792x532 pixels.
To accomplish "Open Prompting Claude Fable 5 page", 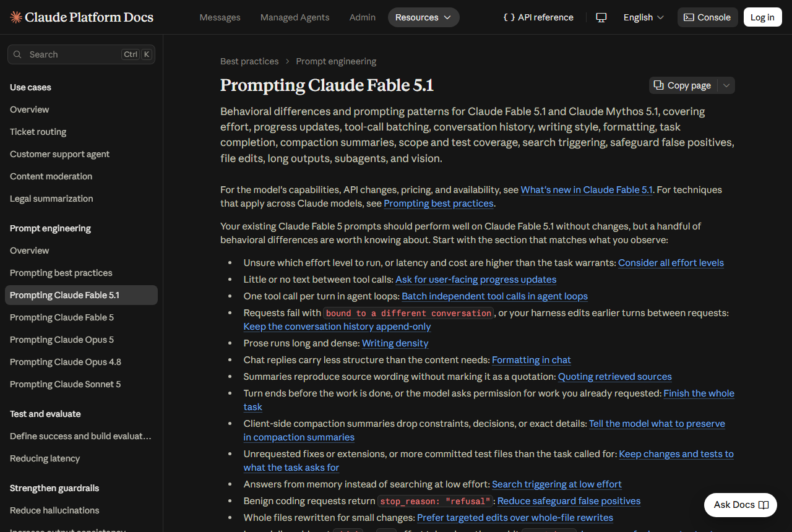I will coord(61,317).
